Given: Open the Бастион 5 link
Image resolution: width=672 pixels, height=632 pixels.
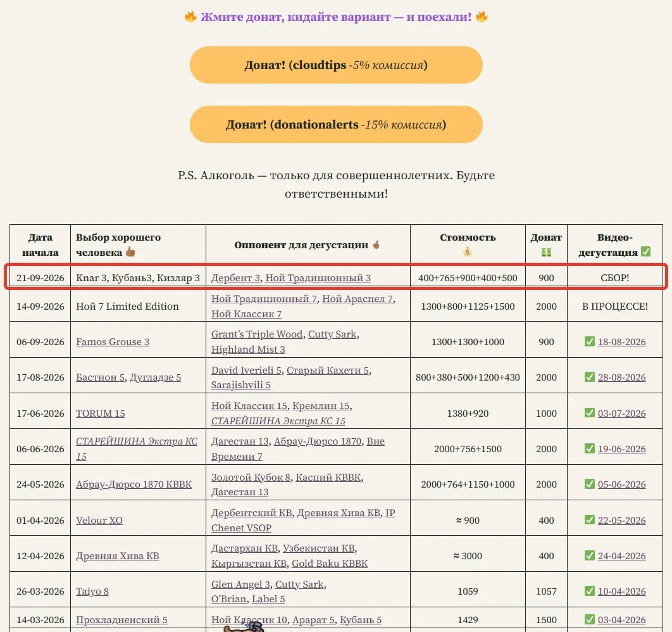Looking at the screenshot, I should coord(100,377).
